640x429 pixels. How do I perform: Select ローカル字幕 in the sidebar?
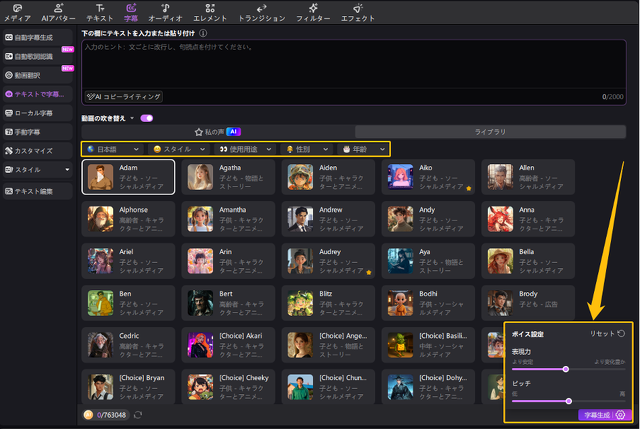click(x=38, y=113)
